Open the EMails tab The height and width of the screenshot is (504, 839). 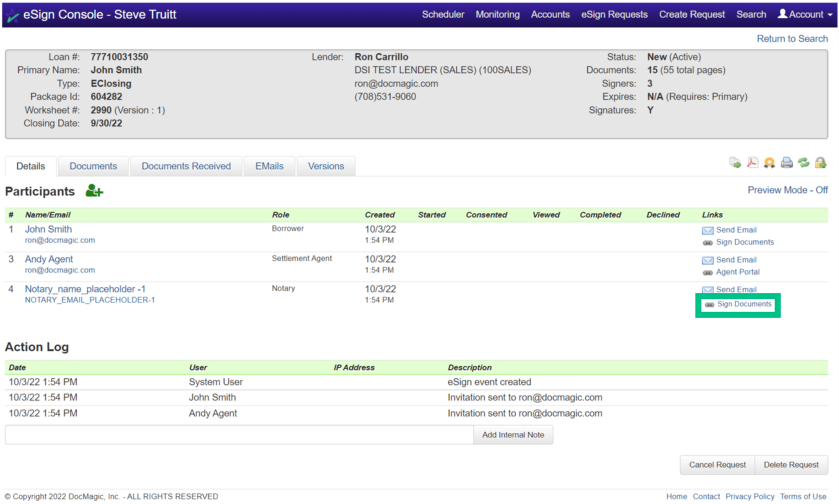(269, 166)
